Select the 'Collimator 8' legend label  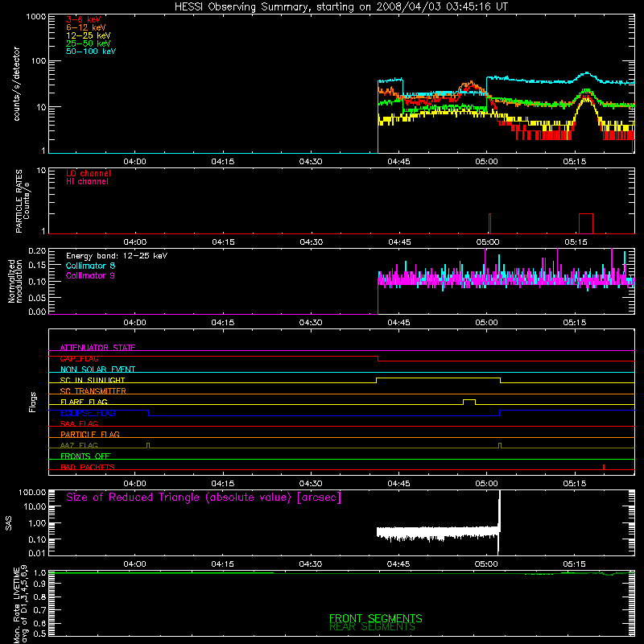(x=90, y=266)
